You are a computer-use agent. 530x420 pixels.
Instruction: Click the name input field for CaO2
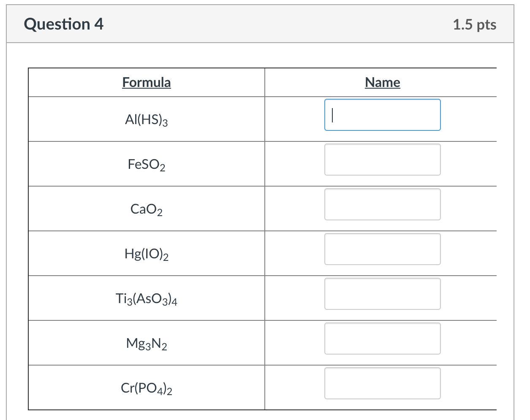pyautogui.click(x=382, y=204)
